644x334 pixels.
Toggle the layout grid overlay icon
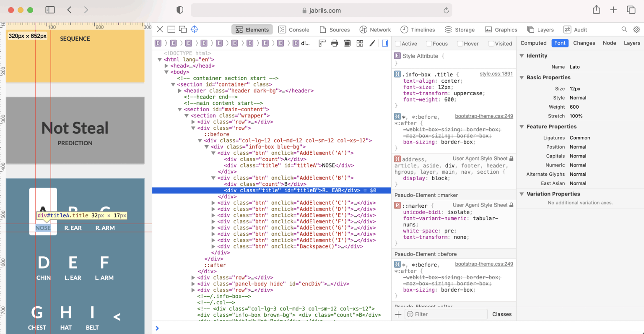360,43
